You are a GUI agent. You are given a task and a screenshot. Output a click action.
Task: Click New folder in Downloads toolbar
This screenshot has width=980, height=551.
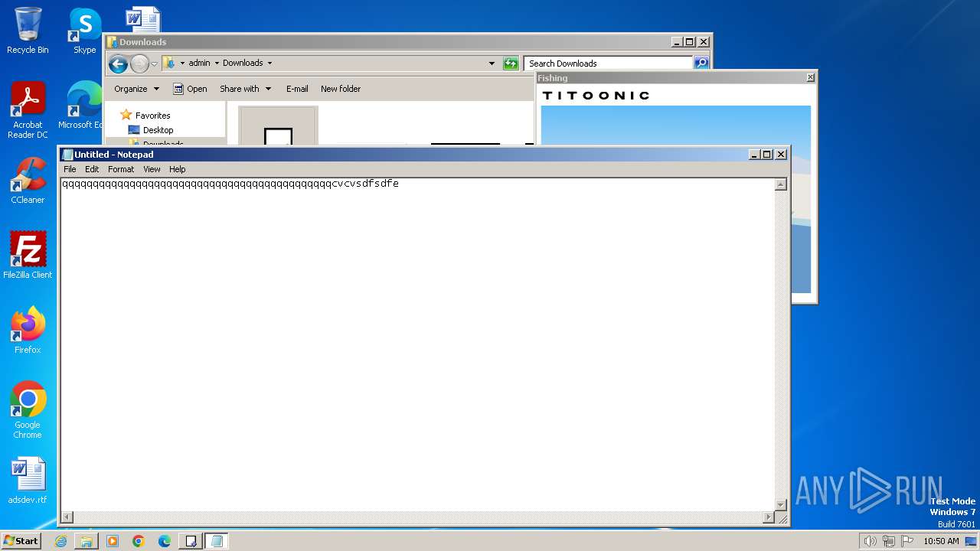pyautogui.click(x=341, y=89)
